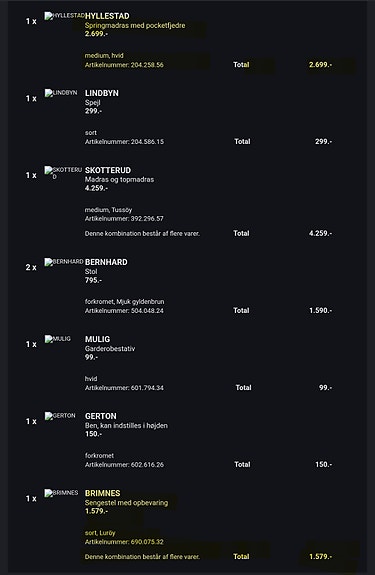Open the HYLLESTAD product name link
375x575 pixels.
pos(107,16)
